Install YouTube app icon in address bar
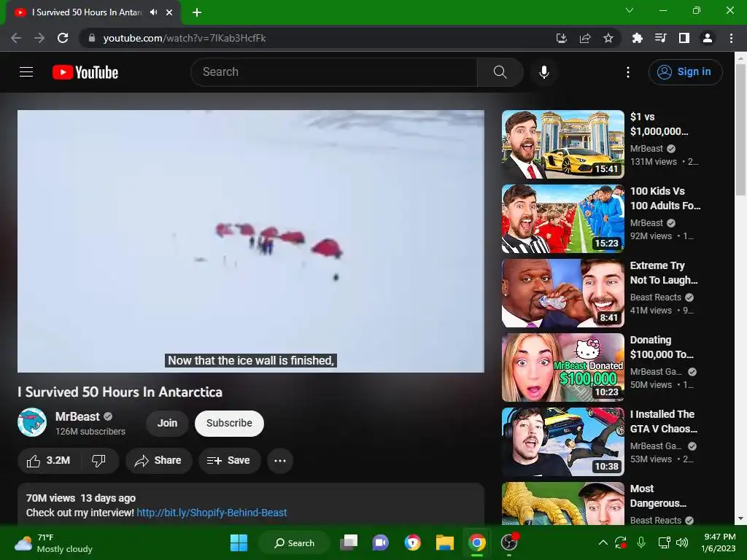This screenshot has width=747, height=560. [x=562, y=38]
